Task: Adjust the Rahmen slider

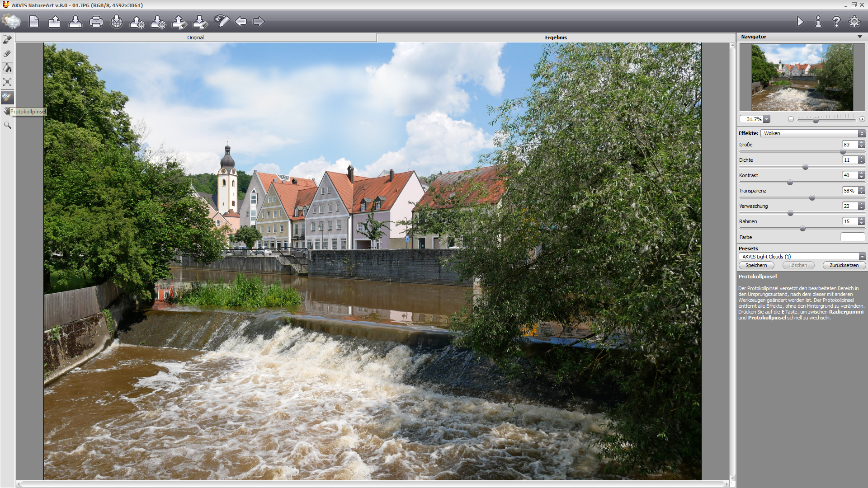Action: pos(802,229)
